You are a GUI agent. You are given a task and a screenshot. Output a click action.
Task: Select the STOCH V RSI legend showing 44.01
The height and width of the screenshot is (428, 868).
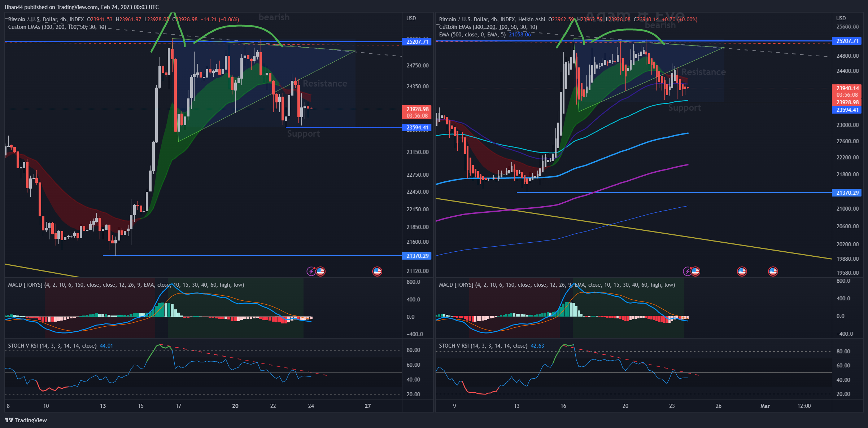61,346
